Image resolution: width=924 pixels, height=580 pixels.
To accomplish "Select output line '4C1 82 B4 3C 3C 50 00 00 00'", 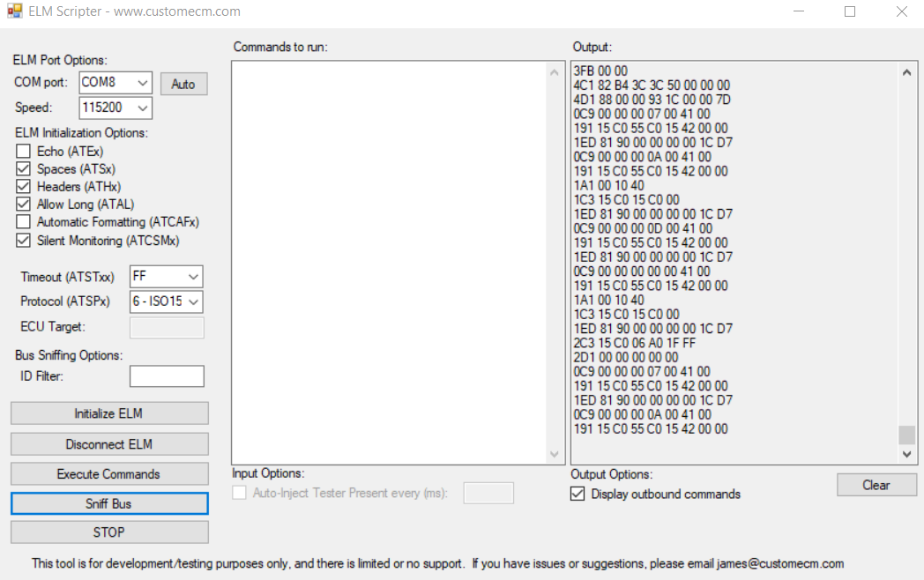I will point(652,85).
